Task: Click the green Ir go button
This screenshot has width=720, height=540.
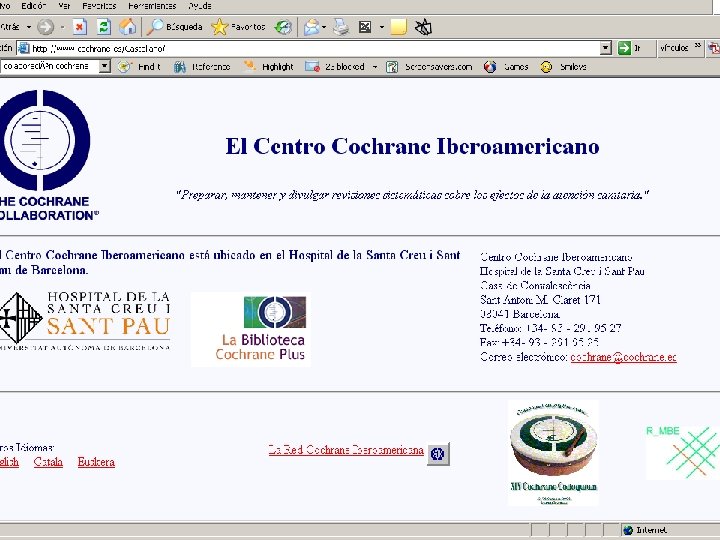Action: click(630, 48)
